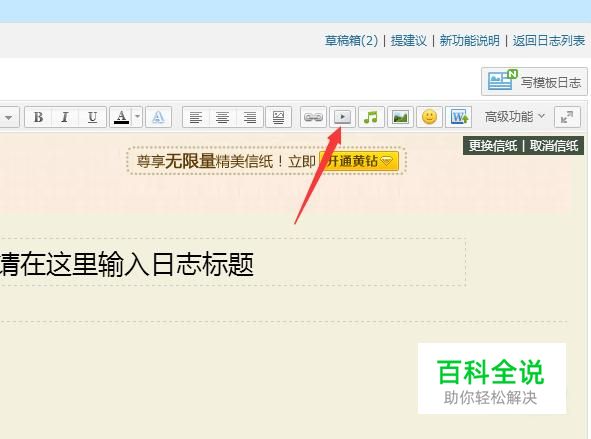The image size is (591, 439).
Task: Center align the text
Action: point(222,117)
